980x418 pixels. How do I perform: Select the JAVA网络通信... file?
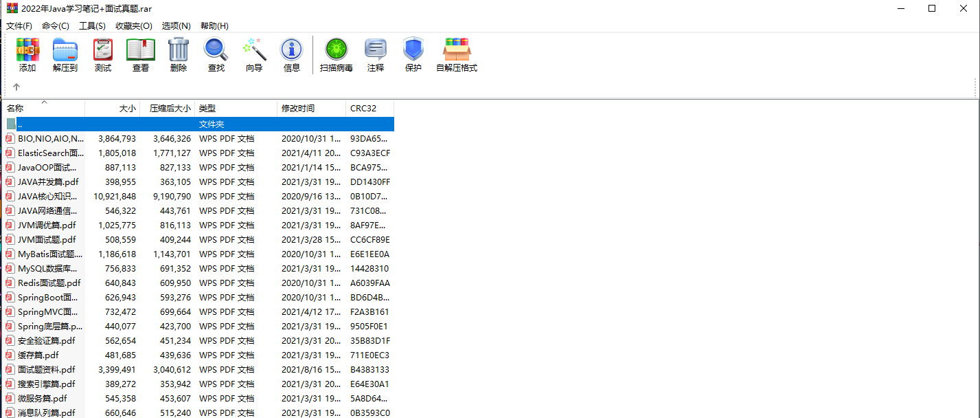click(47, 210)
